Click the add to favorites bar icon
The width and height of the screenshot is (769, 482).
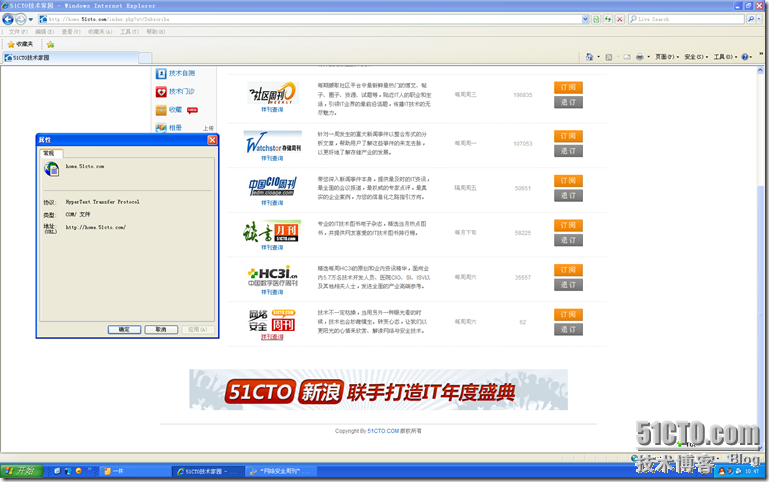(x=50, y=45)
